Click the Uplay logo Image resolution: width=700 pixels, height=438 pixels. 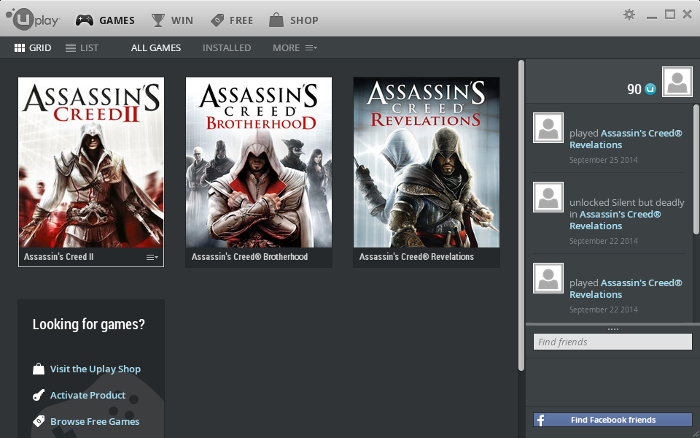point(33,20)
